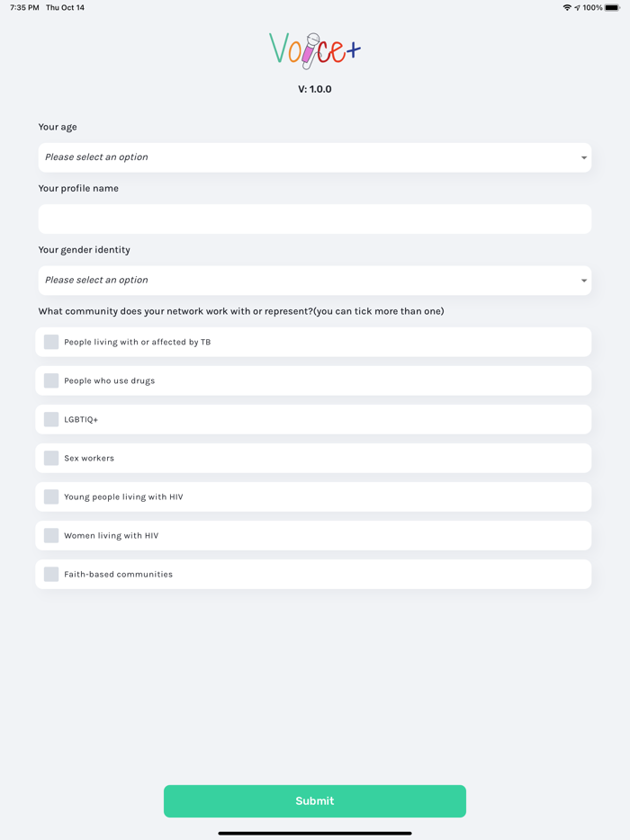Click the gender identity dropdown arrow
This screenshot has height=840, width=630.
[584, 281]
